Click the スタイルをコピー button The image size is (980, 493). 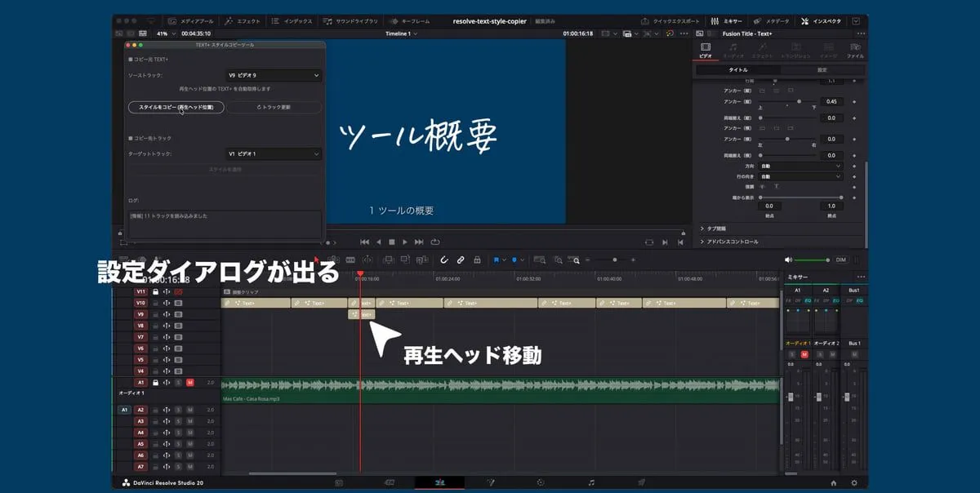[x=176, y=107]
